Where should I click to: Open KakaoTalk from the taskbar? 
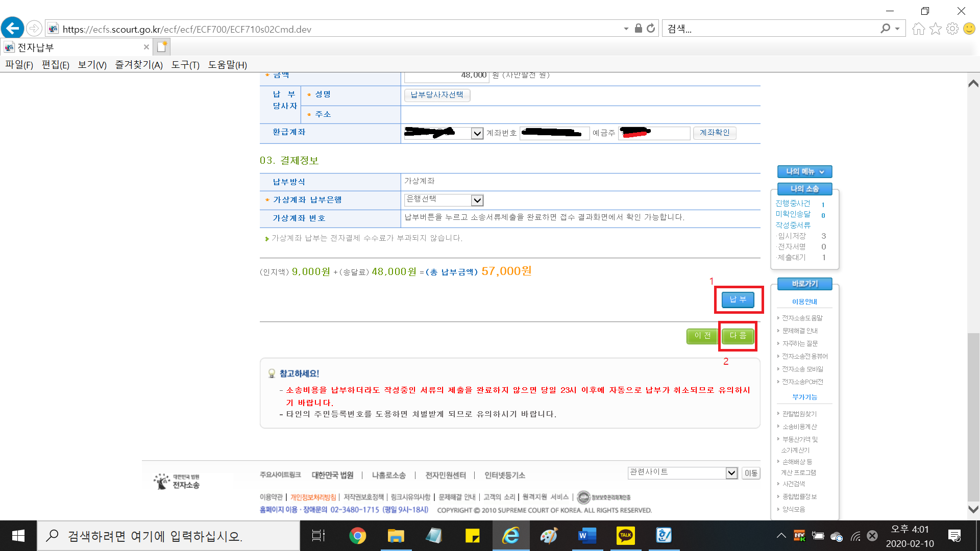pyautogui.click(x=625, y=536)
